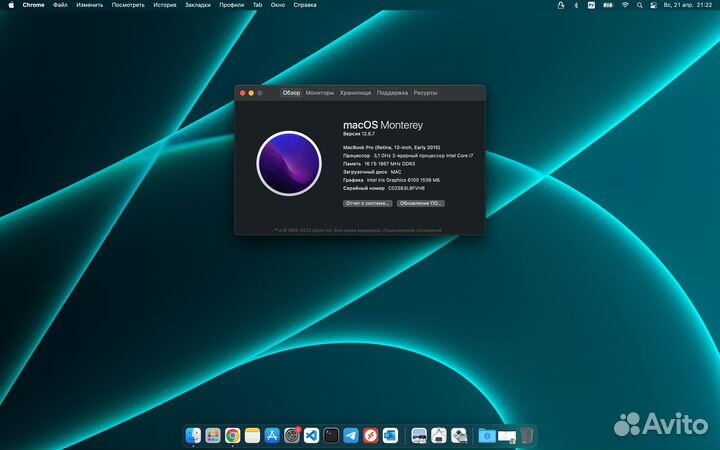Click the Загрузочный диск MAC line

(x=372, y=172)
